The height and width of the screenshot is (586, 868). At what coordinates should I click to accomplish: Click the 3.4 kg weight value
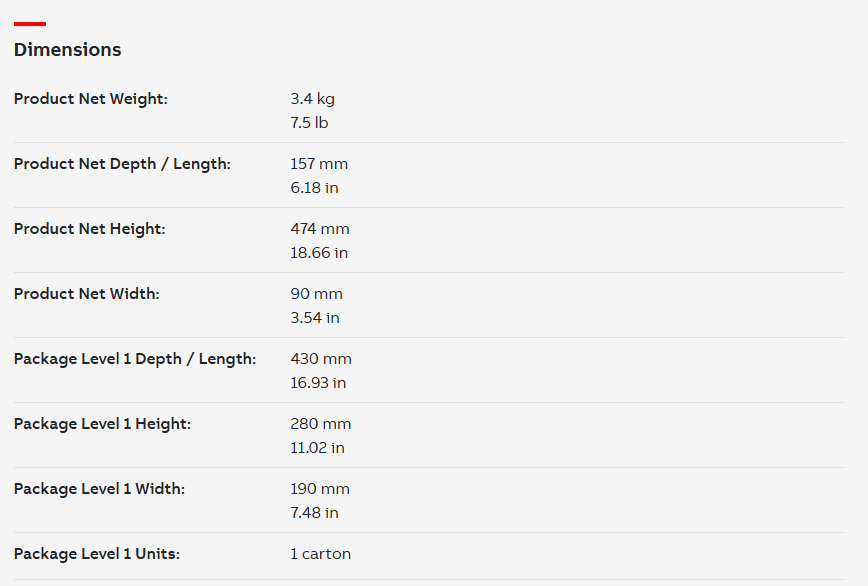312,99
